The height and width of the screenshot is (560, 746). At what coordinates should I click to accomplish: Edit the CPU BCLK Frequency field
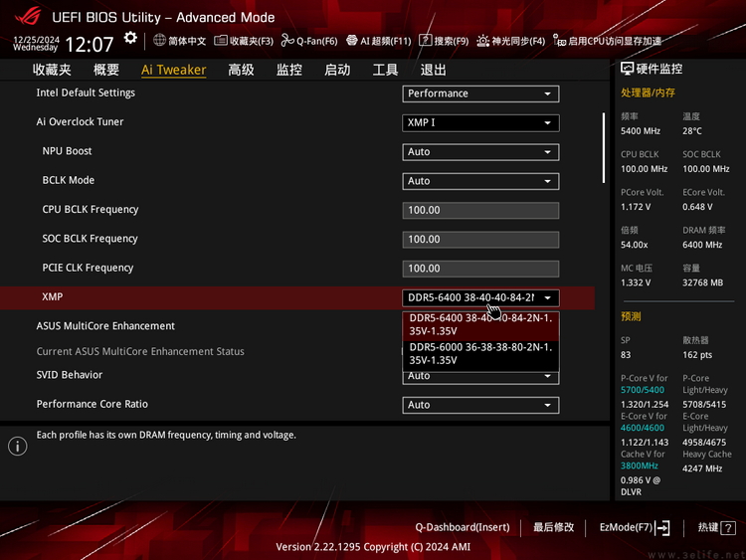point(480,210)
